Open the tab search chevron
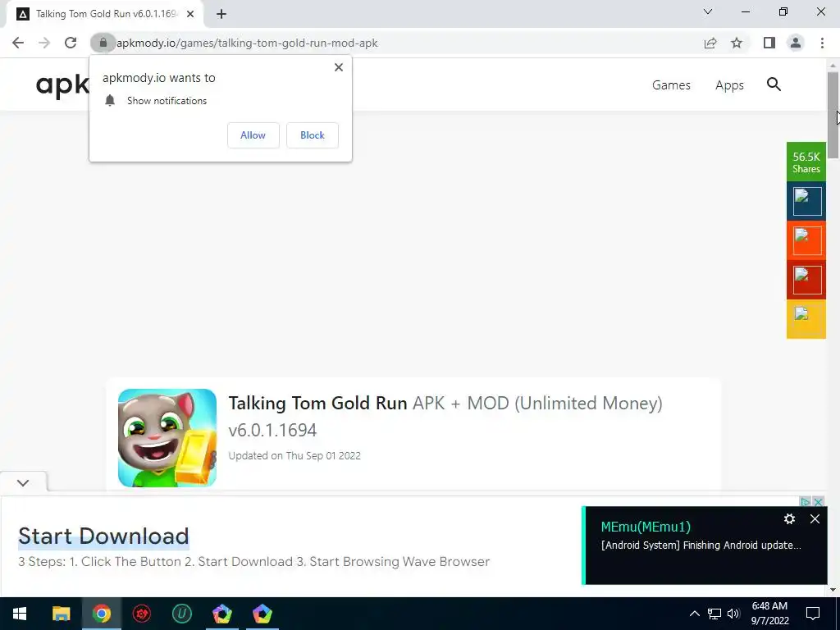This screenshot has height=630, width=840. [708, 11]
